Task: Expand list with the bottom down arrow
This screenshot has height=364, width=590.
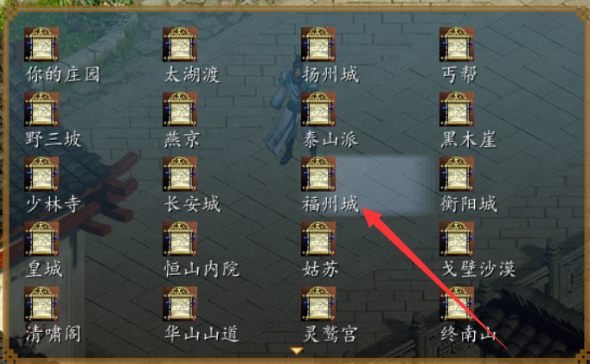Action: [297, 351]
